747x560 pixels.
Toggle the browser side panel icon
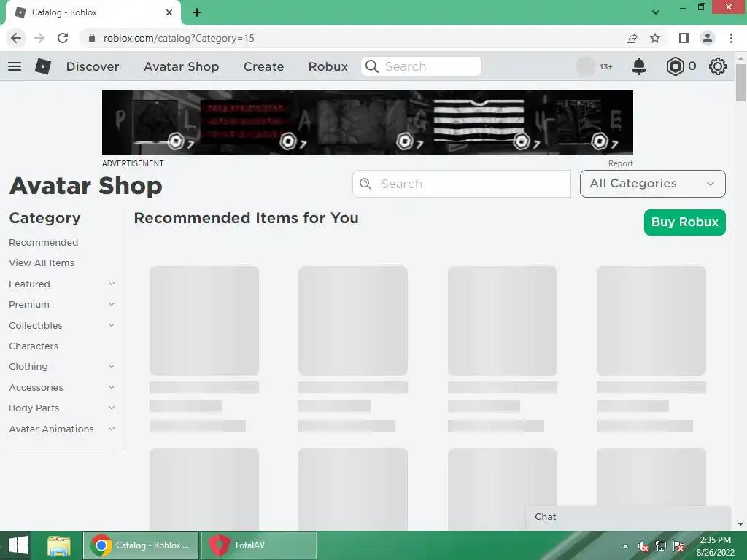click(684, 38)
